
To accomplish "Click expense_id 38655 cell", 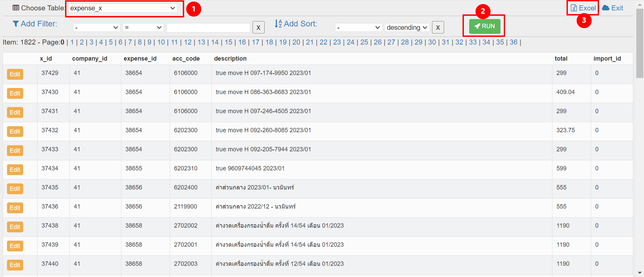I will pos(134,168).
